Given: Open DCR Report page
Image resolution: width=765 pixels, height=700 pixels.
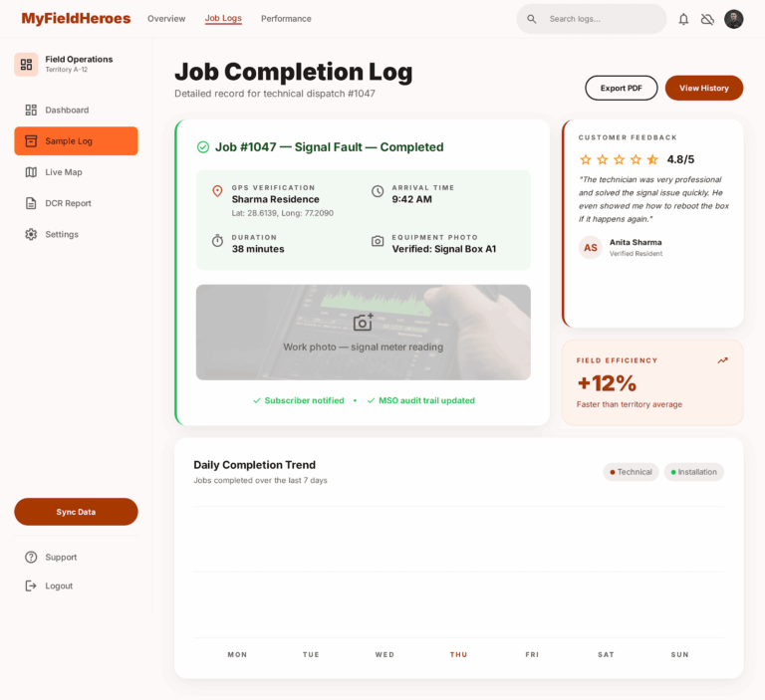Looking at the screenshot, I should (76, 203).
